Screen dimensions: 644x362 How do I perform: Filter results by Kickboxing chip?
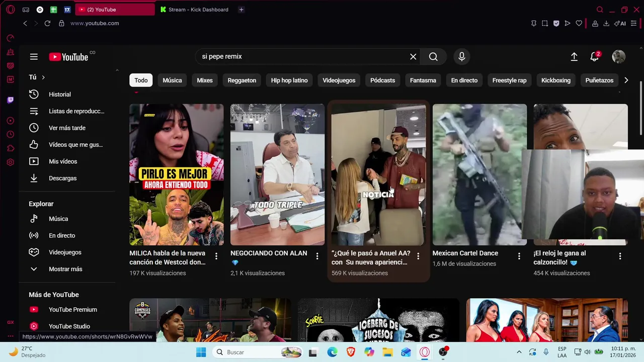[556, 80]
